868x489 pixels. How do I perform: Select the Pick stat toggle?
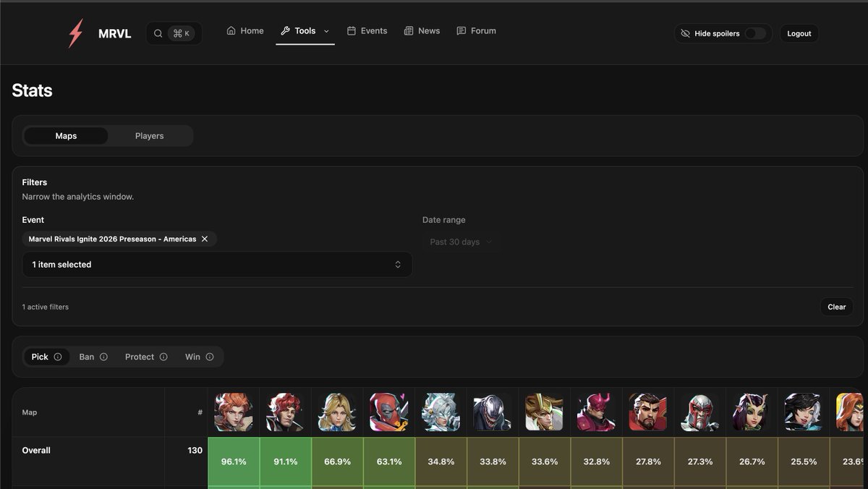(x=46, y=357)
